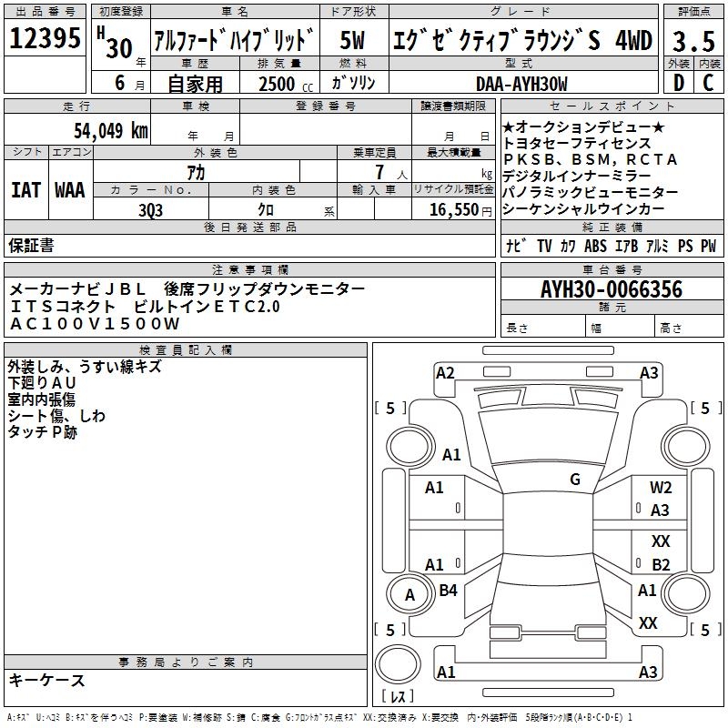
Task: Click the PW equipment item
Action: tap(709, 246)
